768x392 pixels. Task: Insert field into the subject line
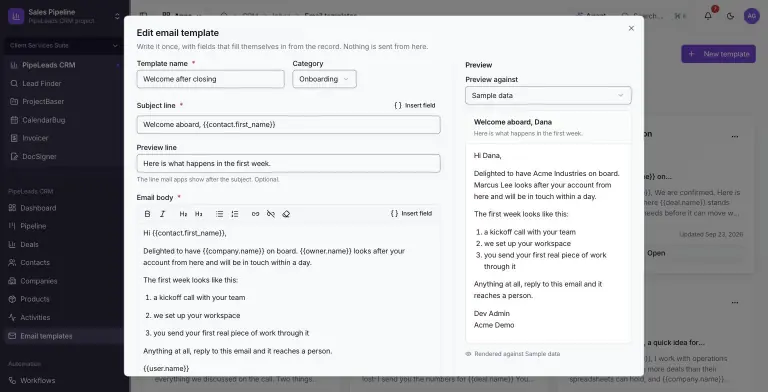(x=414, y=105)
